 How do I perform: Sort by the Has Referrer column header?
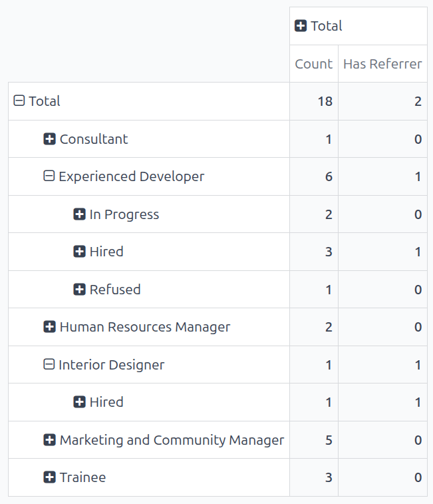tap(382, 64)
